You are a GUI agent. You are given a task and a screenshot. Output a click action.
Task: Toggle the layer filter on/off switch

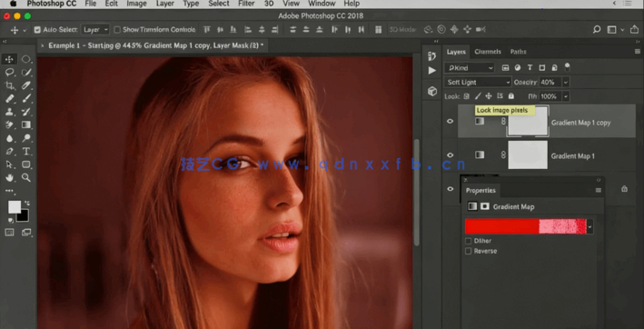click(x=567, y=67)
